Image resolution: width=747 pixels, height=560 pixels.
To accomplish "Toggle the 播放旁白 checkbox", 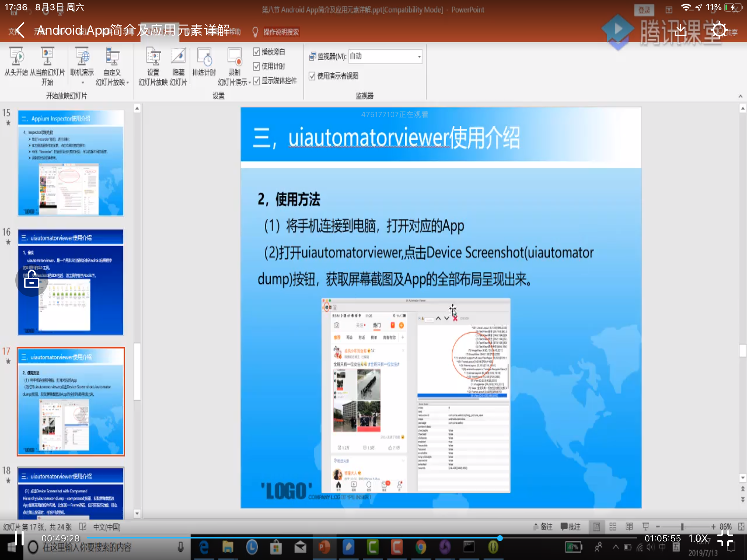I will (x=256, y=52).
